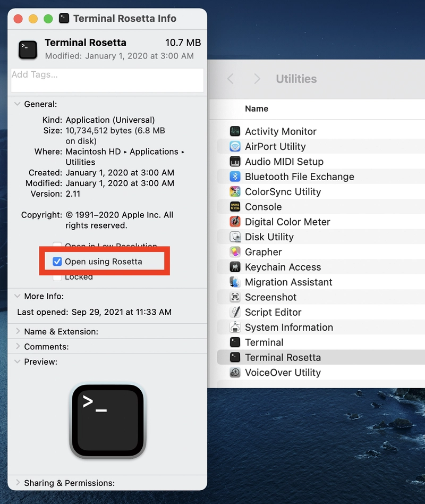Select the Console row name
Screen dimensions: 425x504
click(x=263, y=207)
